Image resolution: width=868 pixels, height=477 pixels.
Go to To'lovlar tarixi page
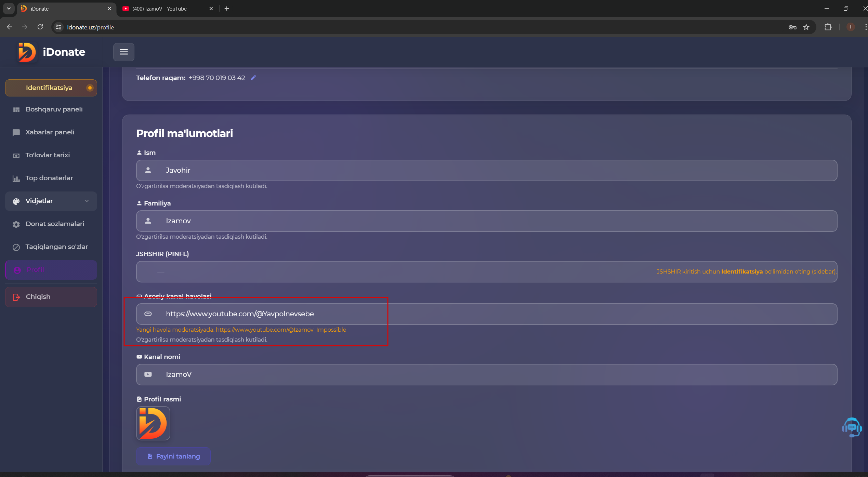click(x=48, y=155)
